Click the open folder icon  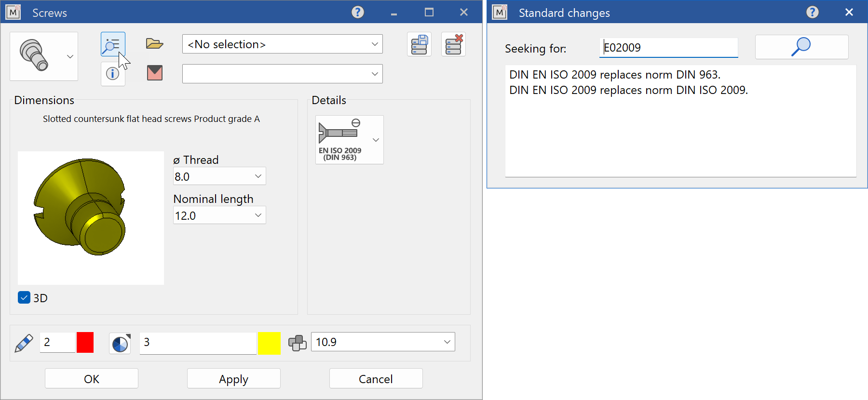154,44
